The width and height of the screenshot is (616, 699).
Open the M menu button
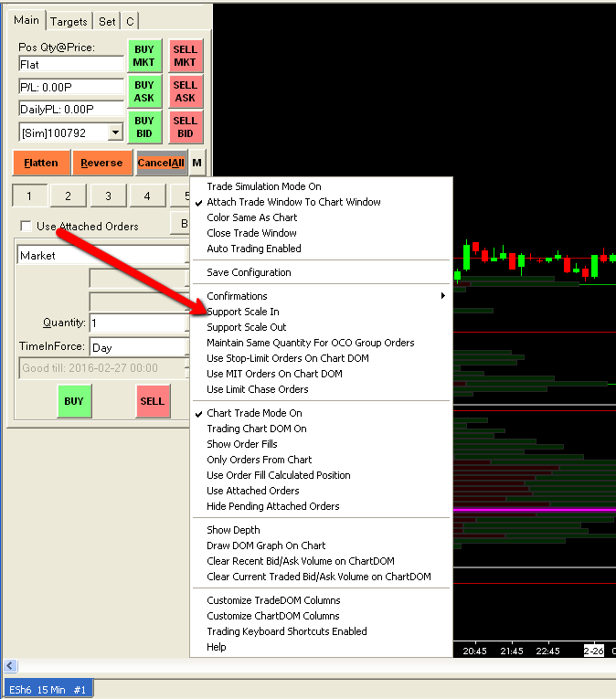(196, 163)
